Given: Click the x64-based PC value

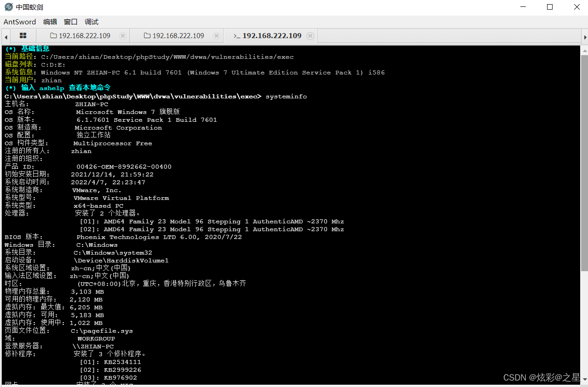Looking at the screenshot, I should coord(98,206).
